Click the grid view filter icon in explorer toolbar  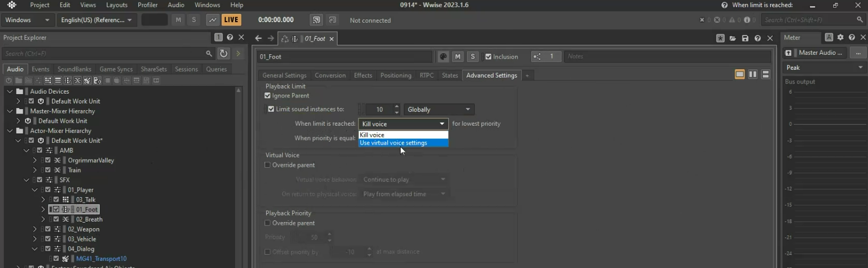(48, 81)
